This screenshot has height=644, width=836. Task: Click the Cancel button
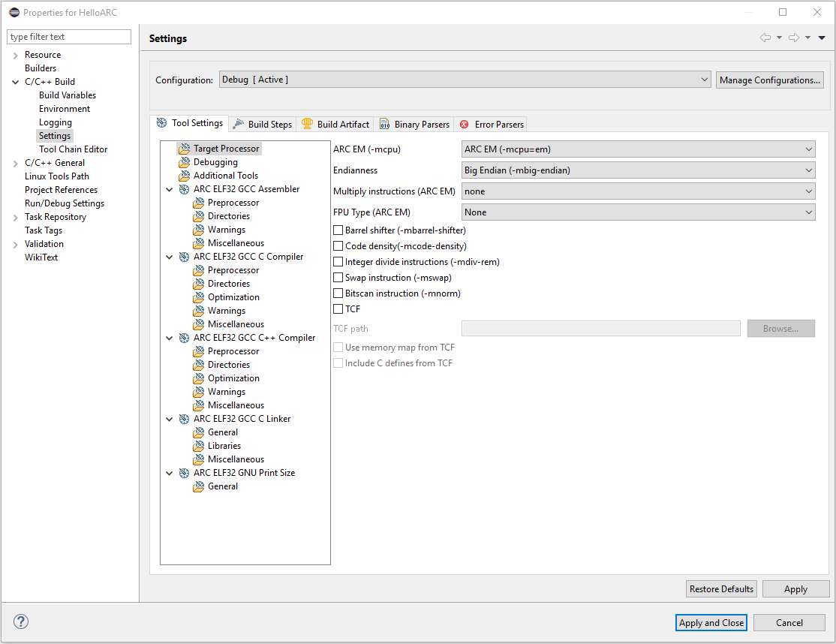coord(789,623)
